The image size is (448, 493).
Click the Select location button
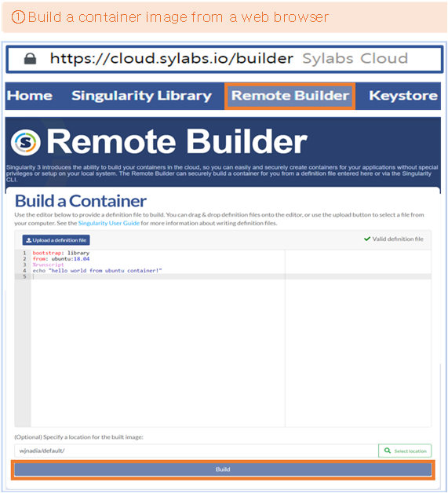(x=405, y=451)
